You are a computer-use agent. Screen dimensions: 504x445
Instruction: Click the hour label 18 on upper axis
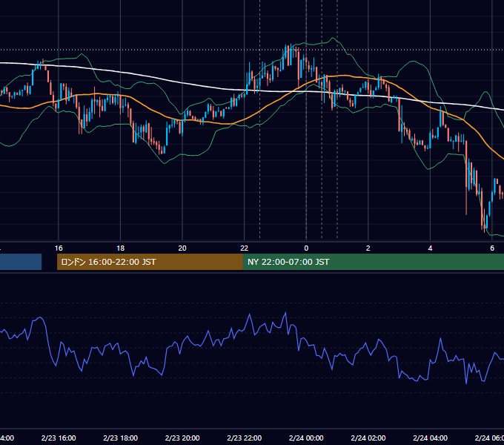coord(121,248)
